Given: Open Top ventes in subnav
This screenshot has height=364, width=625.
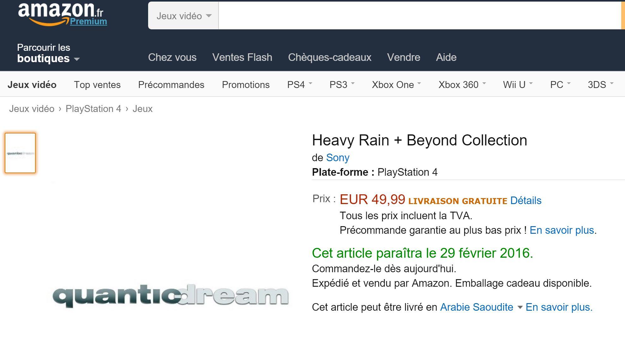Looking at the screenshot, I should (97, 85).
